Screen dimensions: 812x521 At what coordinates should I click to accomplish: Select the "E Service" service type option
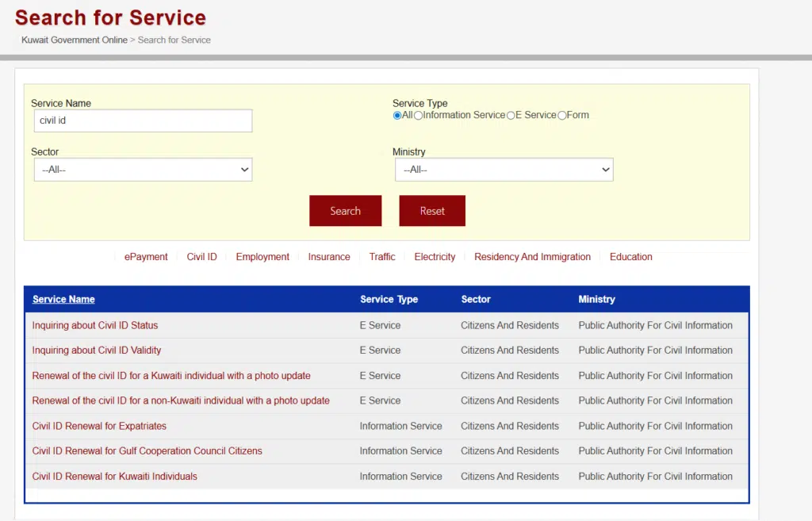[x=511, y=115]
